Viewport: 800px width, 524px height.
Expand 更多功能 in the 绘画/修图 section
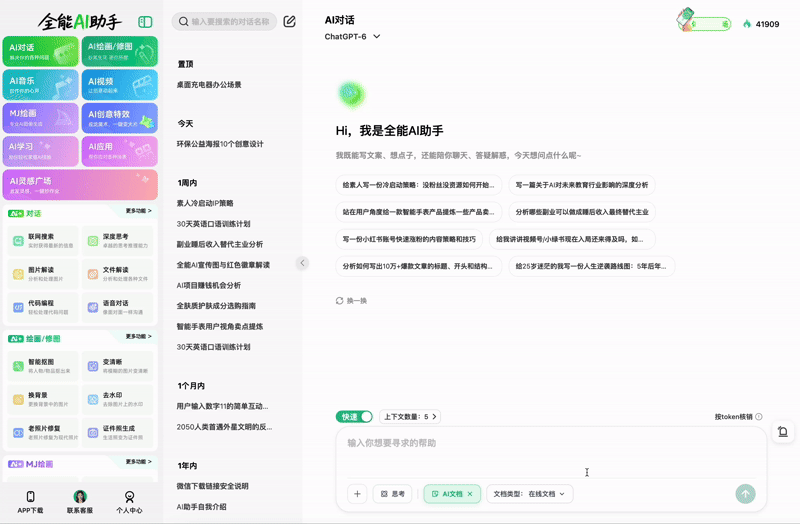click(138, 336)
